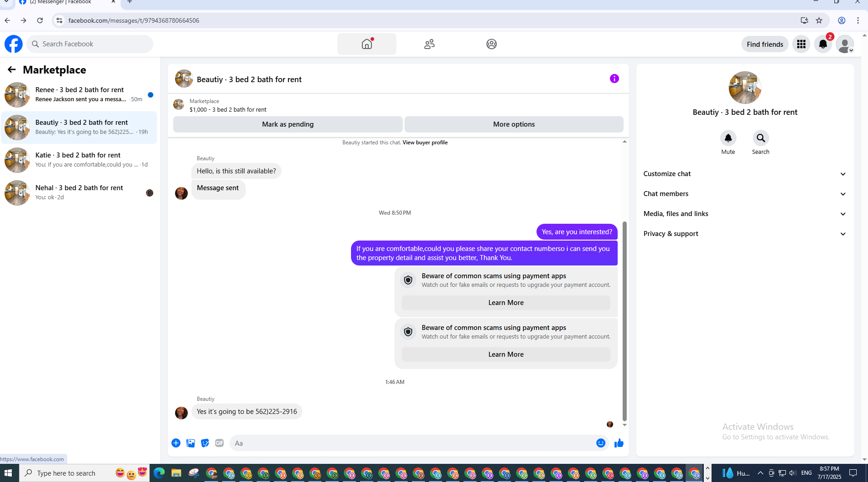Image resolution: width=868 pixels, height=482 pixels.
Task: Click the browser address bar URL
Action: pos(134,20)
